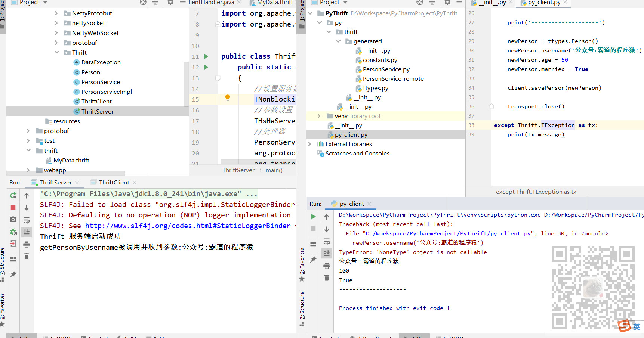Open PersonService-remote in the PyCharm tree

[393, 78]
